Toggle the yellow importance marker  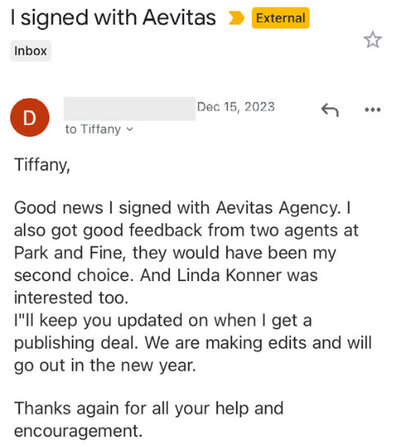(x=236, y=18)
